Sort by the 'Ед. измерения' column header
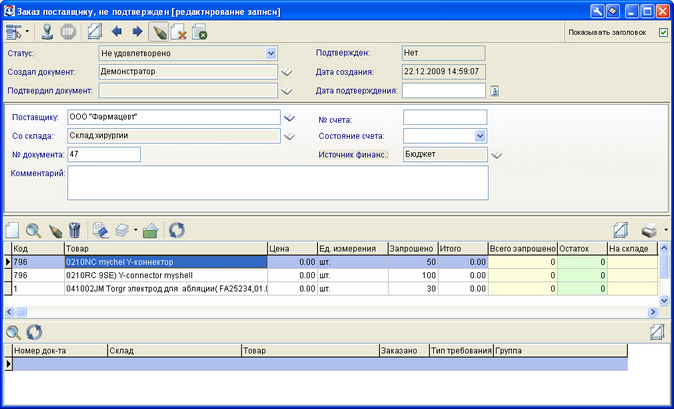Image resolution: width=674 pixels, height=409 pixels. [352, 249]
